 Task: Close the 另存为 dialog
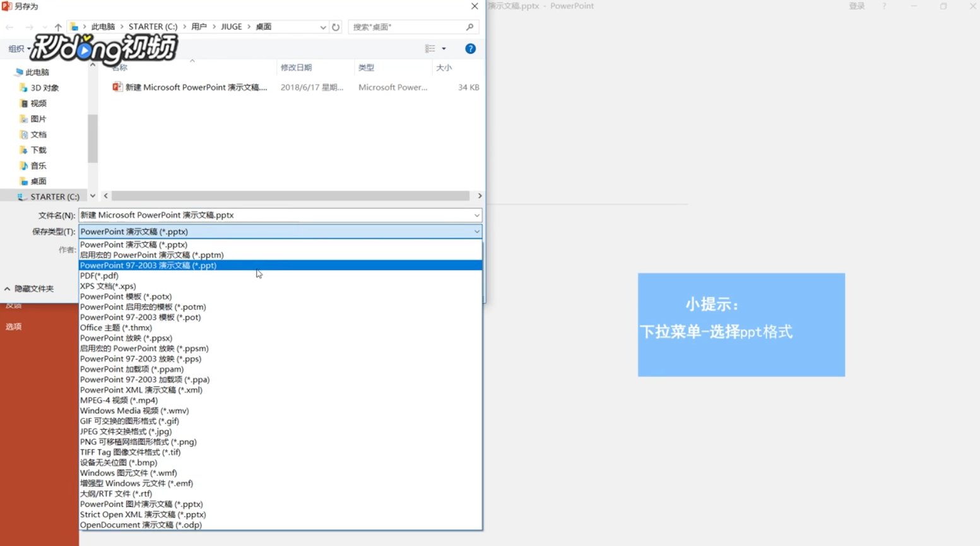coord(475,6)
